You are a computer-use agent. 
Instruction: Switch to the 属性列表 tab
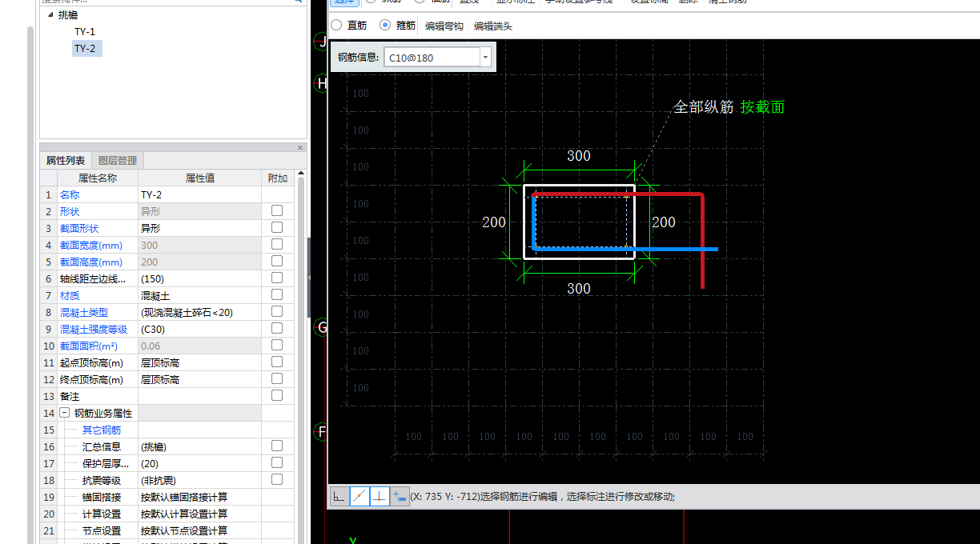[66, 161]
